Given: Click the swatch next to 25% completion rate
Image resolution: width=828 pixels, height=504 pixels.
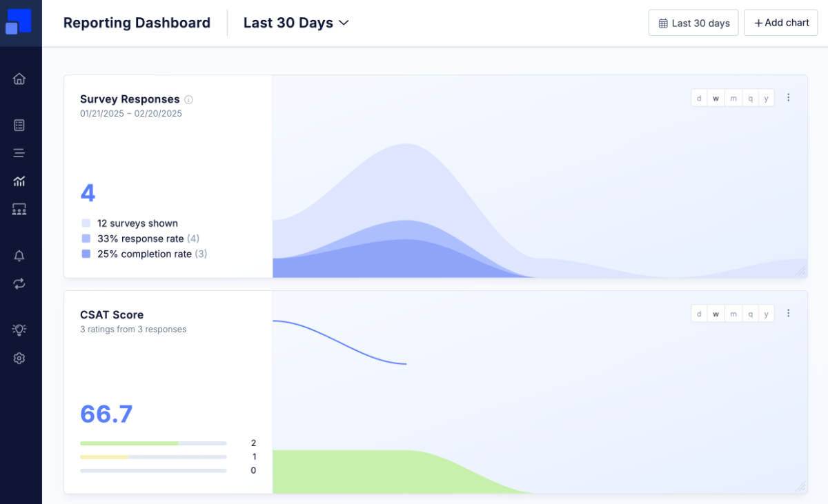Looking at the screenshot, I should point(86,254).
